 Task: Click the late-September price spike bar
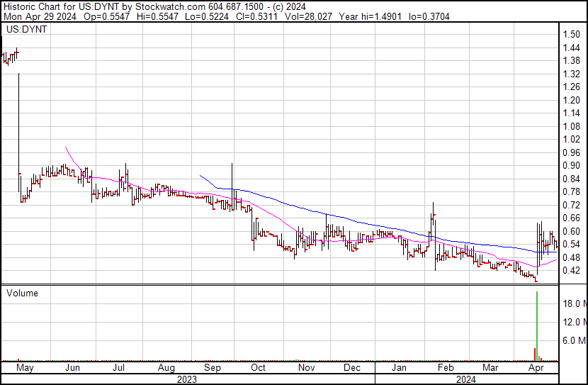(232, 186)
